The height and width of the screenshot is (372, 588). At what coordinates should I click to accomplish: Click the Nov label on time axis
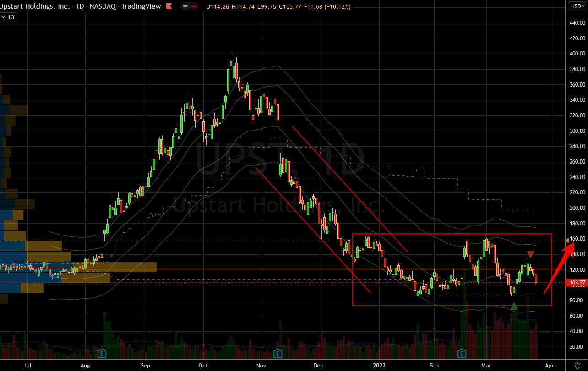tap(261, 366)
